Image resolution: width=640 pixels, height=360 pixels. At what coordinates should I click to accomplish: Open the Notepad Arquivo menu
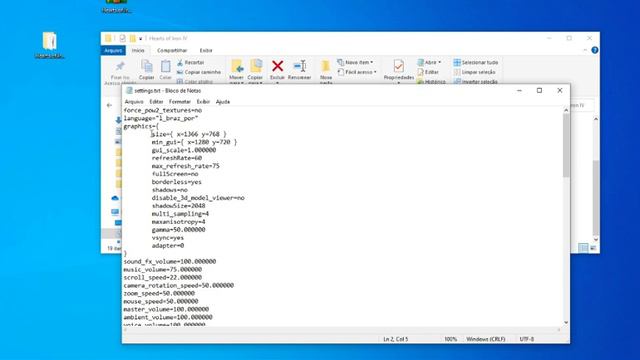pyautogui.click(x=134, y=102)
